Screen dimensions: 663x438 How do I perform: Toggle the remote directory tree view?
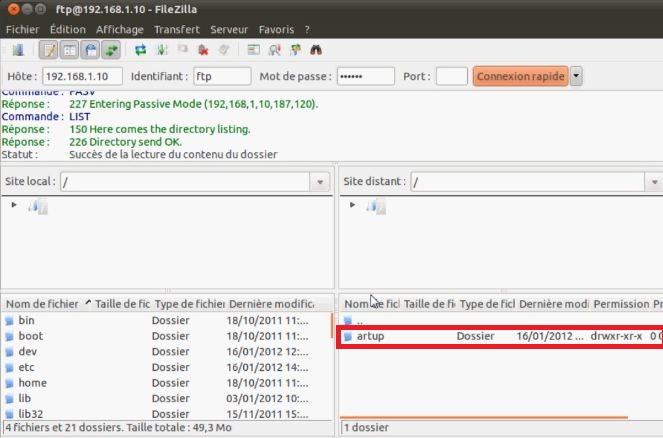click(x=90, y=50)
